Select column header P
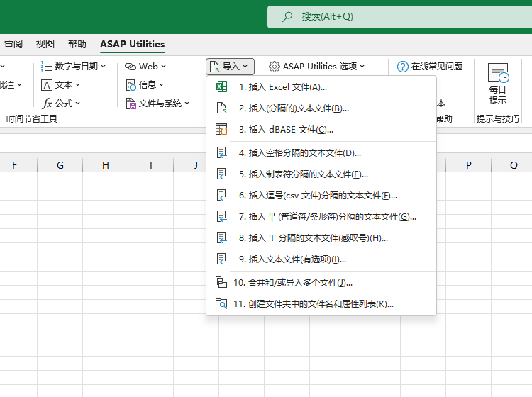Image resolution: width=532 pixels, height=397 pixels. click(x=469, y=165)
